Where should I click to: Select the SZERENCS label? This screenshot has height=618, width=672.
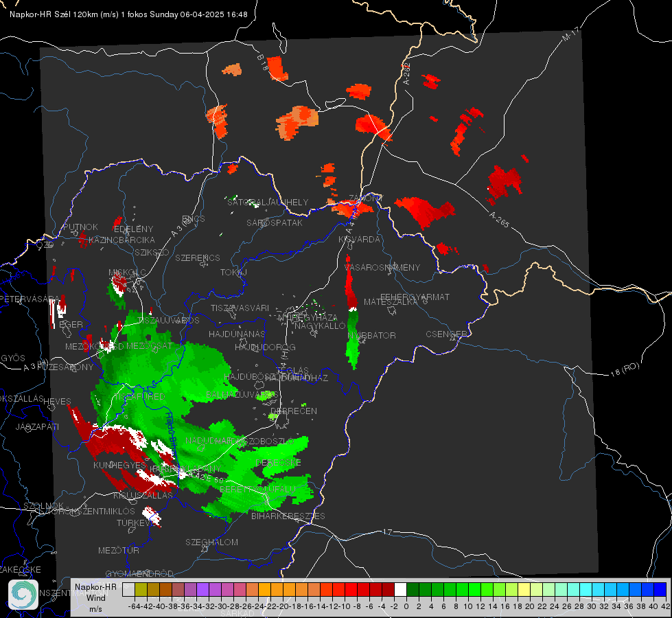click(198, 257)
